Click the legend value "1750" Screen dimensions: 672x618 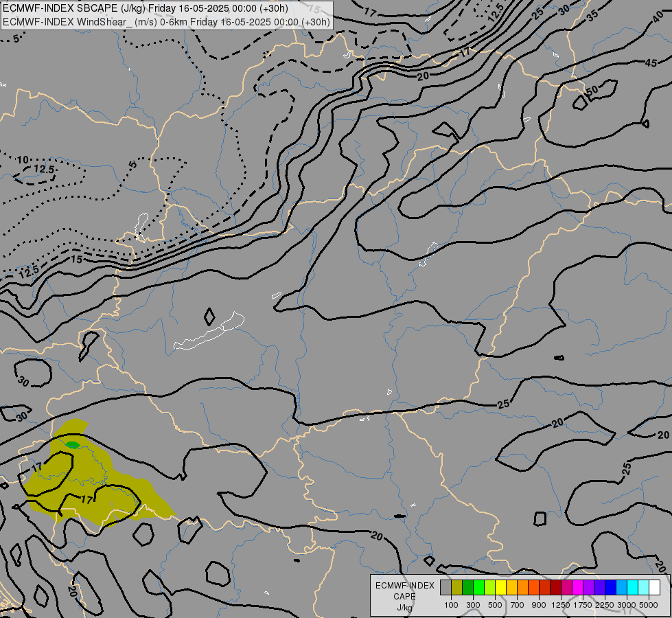(x=583, y=605)
